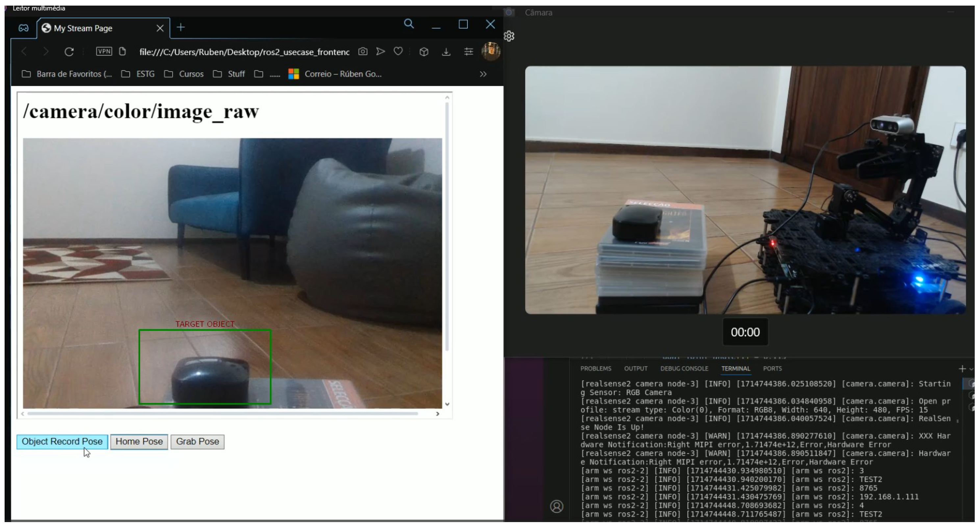Image resolution: width=980 pixels, height=528 pixels.
Task: Switch to the DEBUG CONSOLE tab
Action: click(x=684, y=368)
